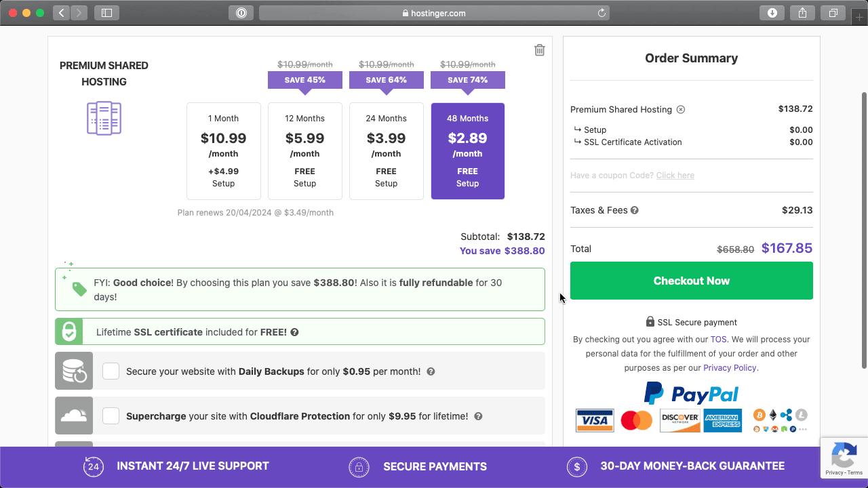Viewport: 868px width, 488px height.
Task: Click the secure payments lock icon
Action: tap(359, 466)
